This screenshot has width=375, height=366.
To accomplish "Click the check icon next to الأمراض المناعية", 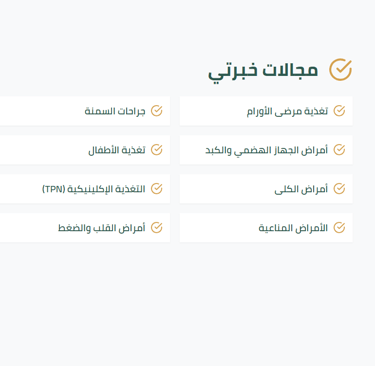I will [x=339, y=228].
